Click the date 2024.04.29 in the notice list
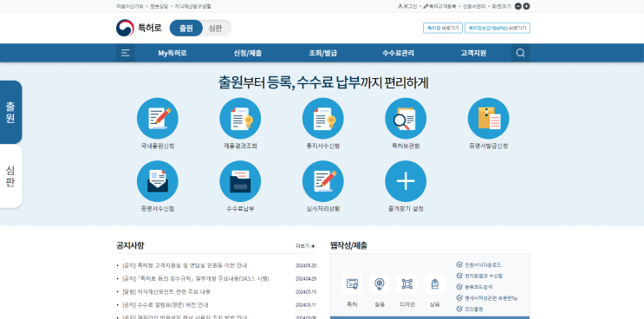 [x=306, y=279]
